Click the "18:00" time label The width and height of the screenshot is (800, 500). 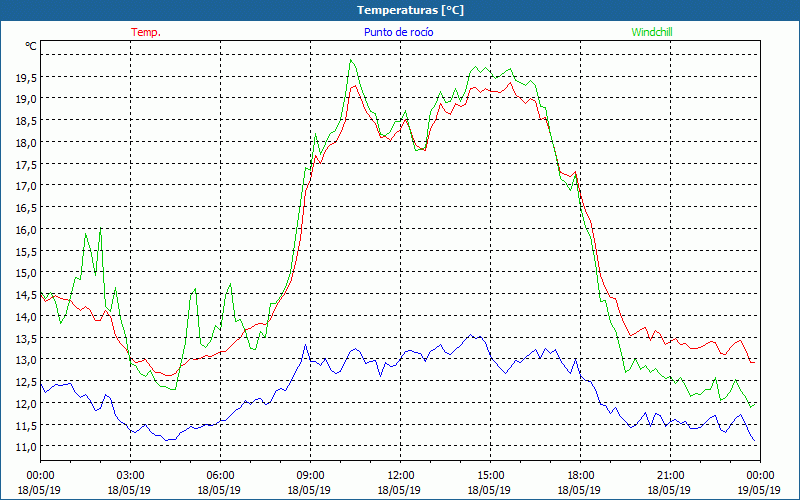click(581, 476)
